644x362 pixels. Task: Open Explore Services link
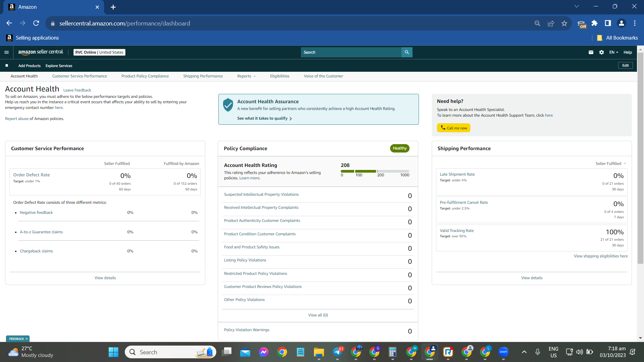(x=59, y=66)
